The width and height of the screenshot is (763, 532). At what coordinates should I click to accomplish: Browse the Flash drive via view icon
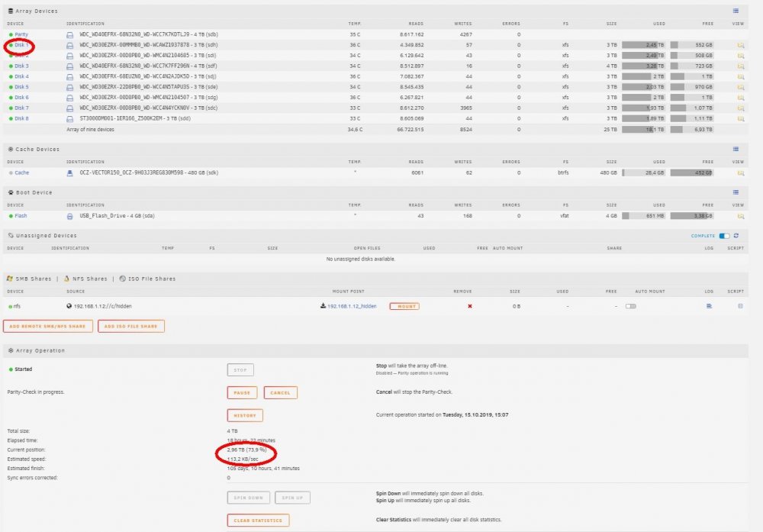pyautogui.click(x=741, y=216)
